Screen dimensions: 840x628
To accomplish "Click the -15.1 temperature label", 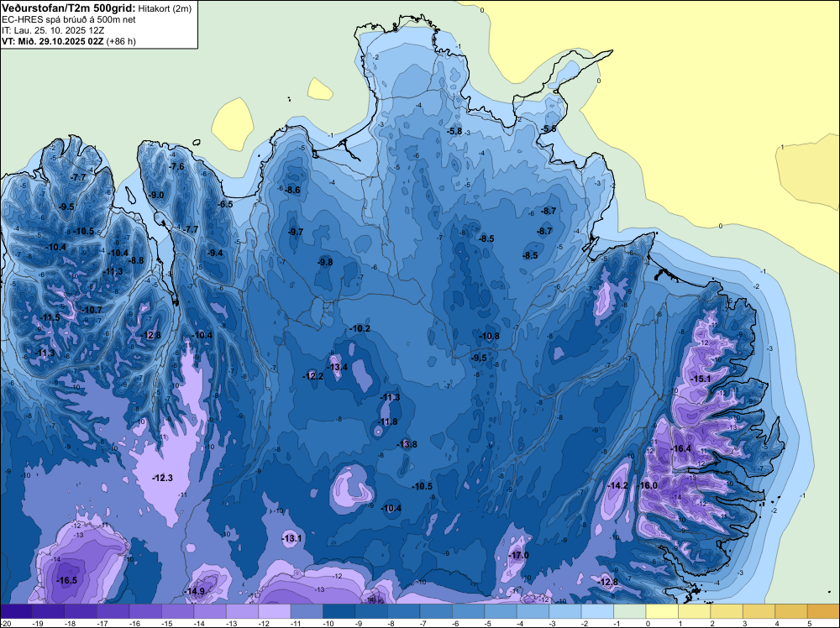I will tap(701, 379).
